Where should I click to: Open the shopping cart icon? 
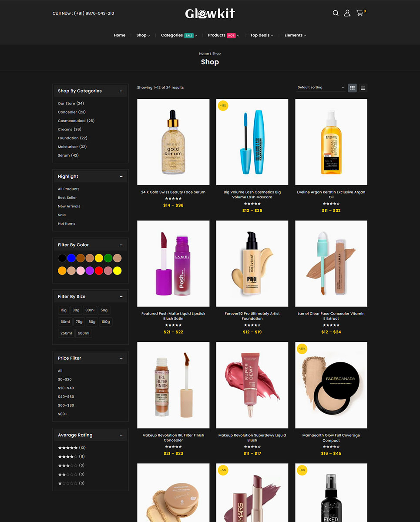[360, 13]
